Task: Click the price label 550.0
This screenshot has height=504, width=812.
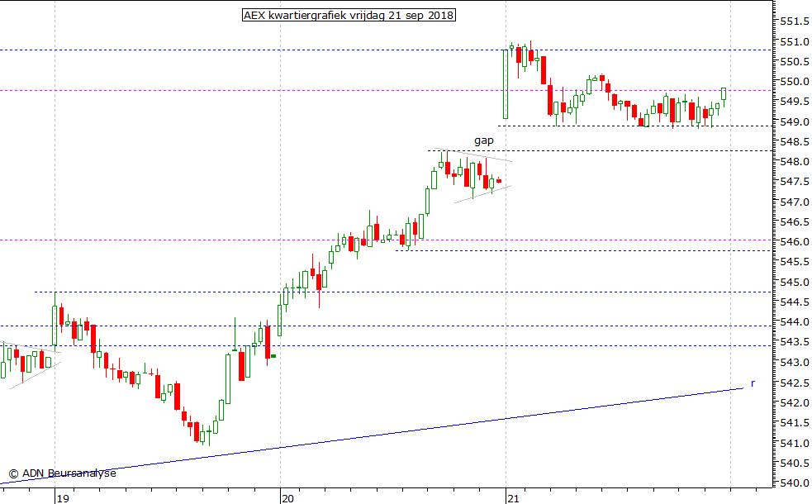Action: coord(795,81)
